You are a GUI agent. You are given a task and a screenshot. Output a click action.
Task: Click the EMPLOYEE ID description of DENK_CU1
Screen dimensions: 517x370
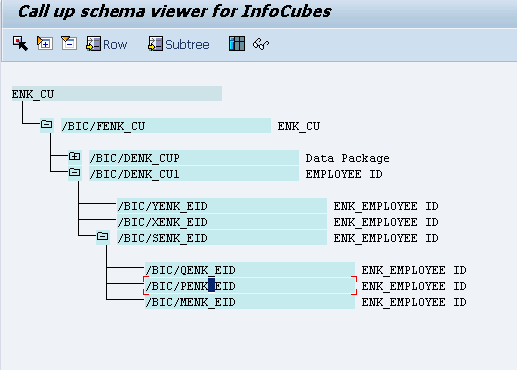pos(344,174)
